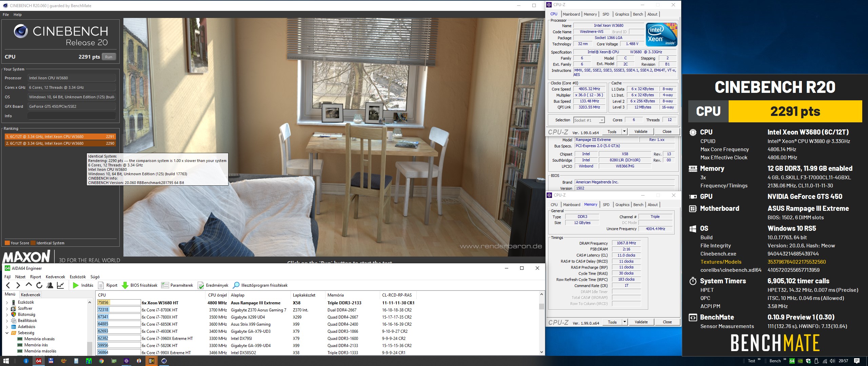The height and width of the screenshot is (366, 868).
Task: Expand the Beállítások tree node
Action: (7, 321)
